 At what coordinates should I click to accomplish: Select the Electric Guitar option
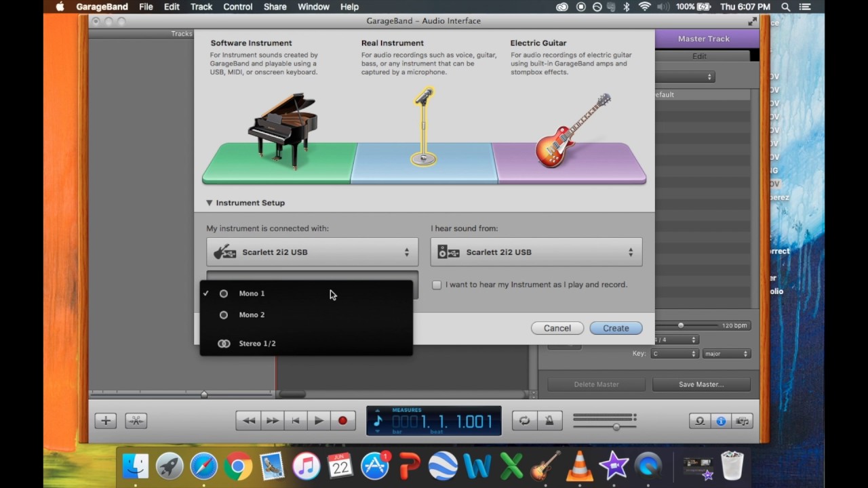point(574,130)
